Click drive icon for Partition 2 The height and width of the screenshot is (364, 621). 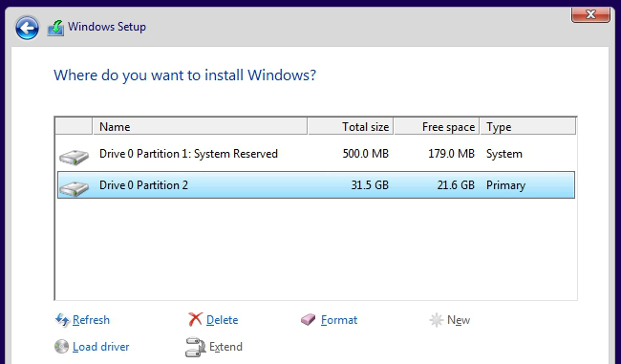75,188
